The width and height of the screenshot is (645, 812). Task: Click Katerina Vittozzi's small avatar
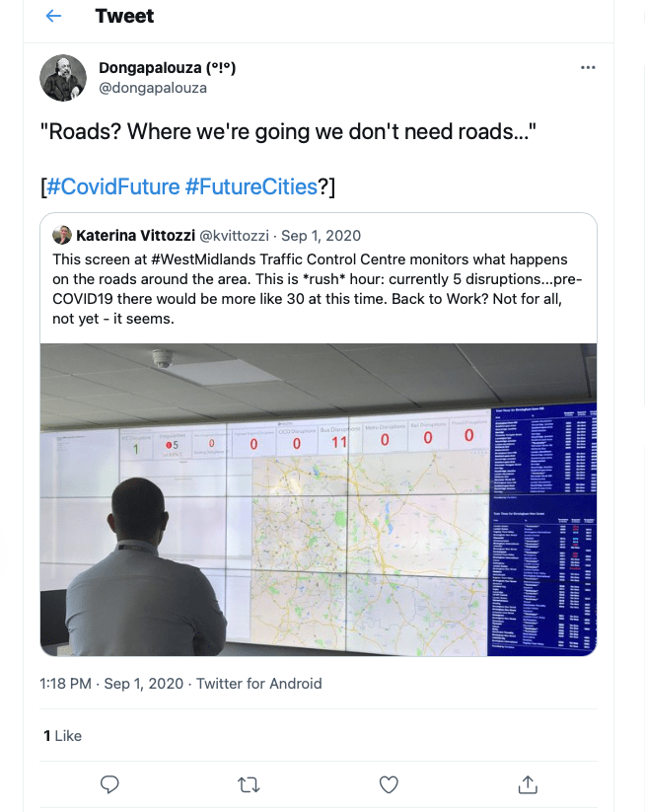click(x=62, y=236)
